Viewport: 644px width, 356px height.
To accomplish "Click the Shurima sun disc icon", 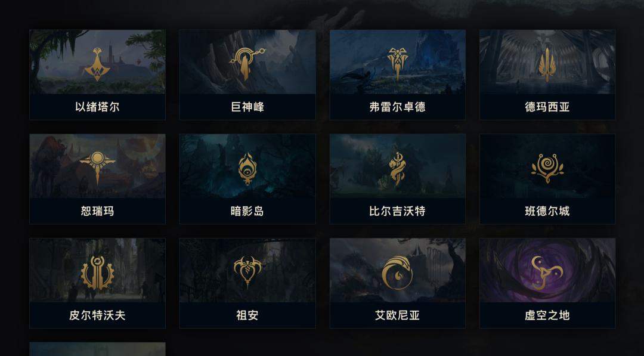I will 97,168.
